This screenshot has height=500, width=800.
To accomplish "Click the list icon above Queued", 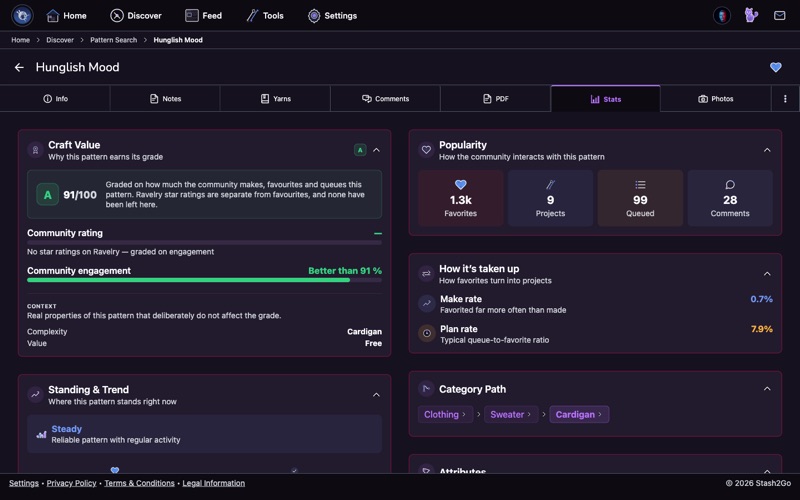I will click(640, 185).
